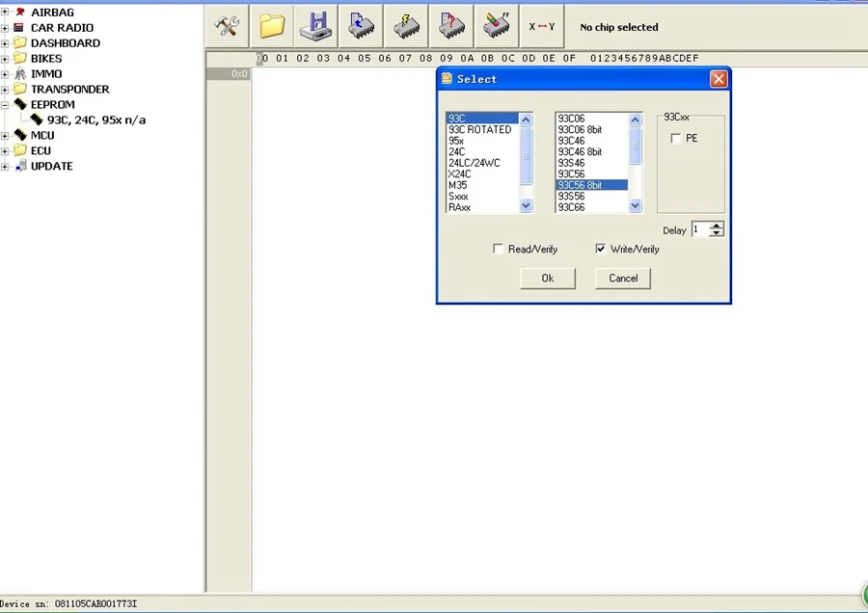Click chip model list scroll-up arrow
This screenshot has width=868, height=613.
pyautogui.click(x=635, y=120)
